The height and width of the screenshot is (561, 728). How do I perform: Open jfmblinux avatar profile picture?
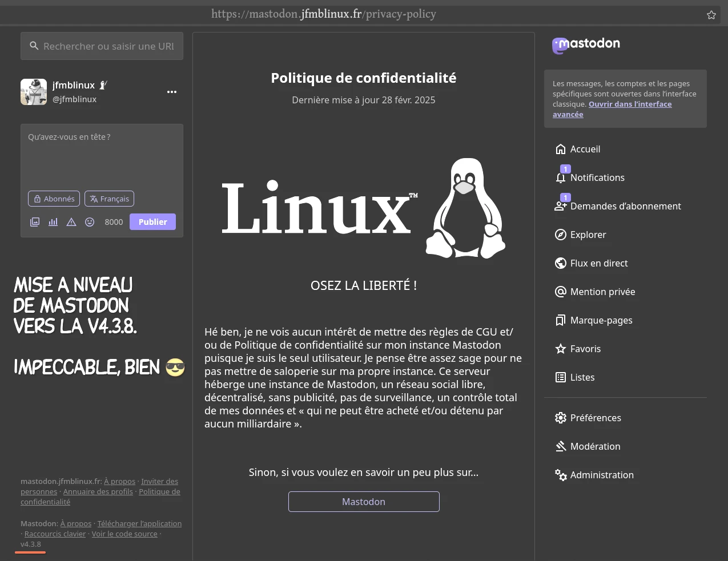click(x=34, y=92)
